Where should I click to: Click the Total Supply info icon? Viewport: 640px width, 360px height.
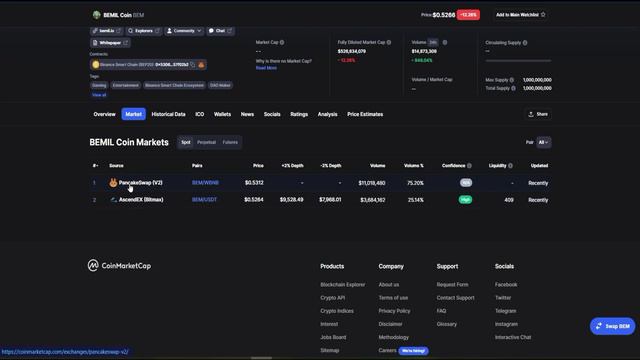(x=513, y=88)
